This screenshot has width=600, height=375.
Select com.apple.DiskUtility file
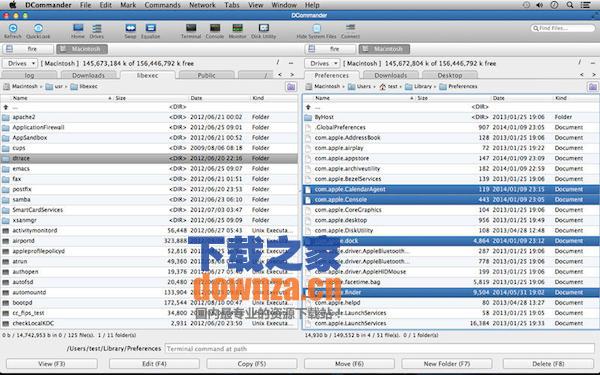451,231
